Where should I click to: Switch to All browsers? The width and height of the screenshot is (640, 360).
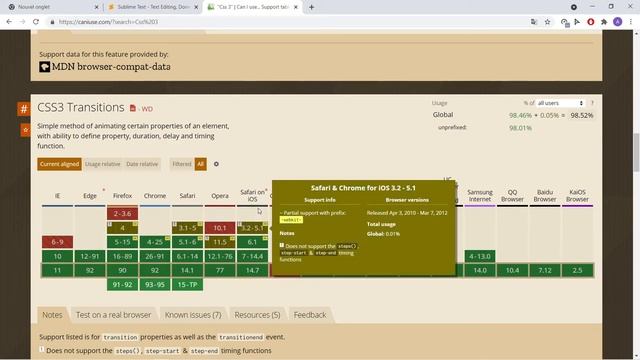tap(200, 164)
